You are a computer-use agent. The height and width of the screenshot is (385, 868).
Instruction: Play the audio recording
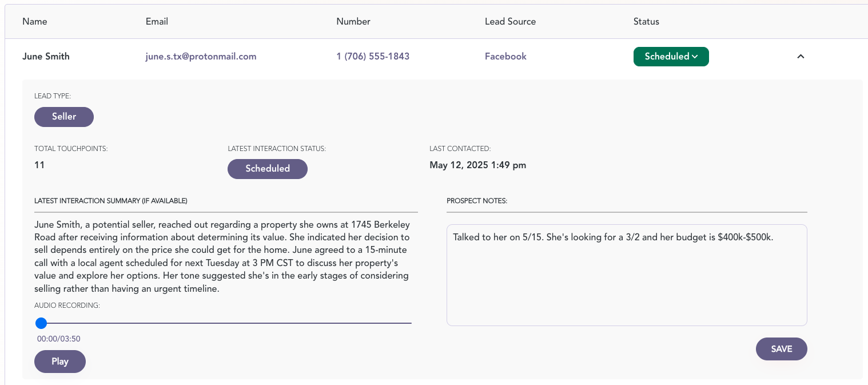pyautogui.click(x=60, y=362)
